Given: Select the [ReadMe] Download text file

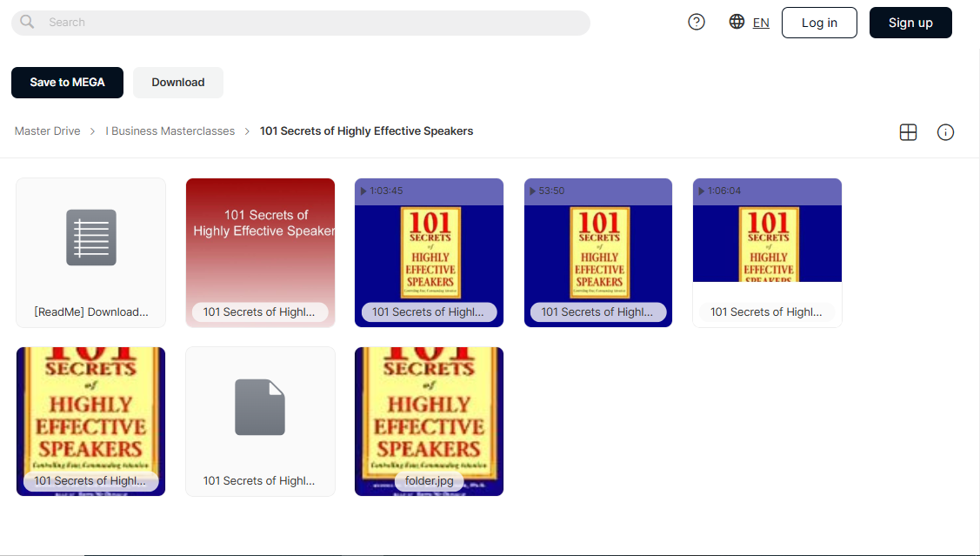Looking at the screenshot, I should [x=91, y=252].
